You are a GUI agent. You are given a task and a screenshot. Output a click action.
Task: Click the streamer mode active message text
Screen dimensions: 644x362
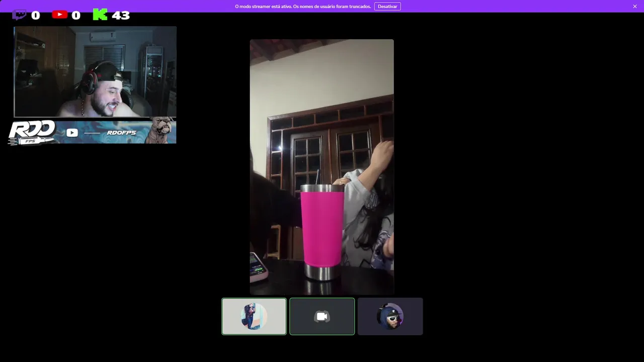(x=303, y=7)
